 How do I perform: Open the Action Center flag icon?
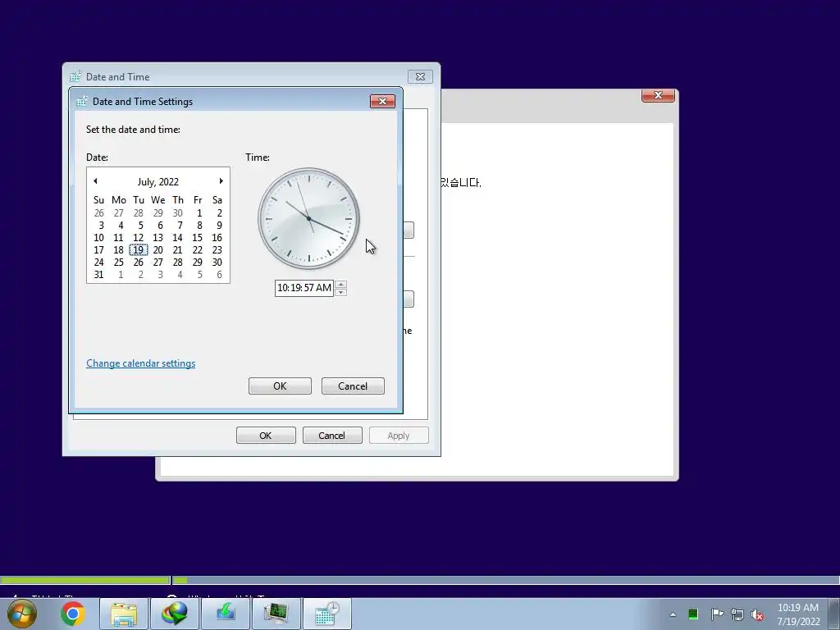click(x=717, y=614)
